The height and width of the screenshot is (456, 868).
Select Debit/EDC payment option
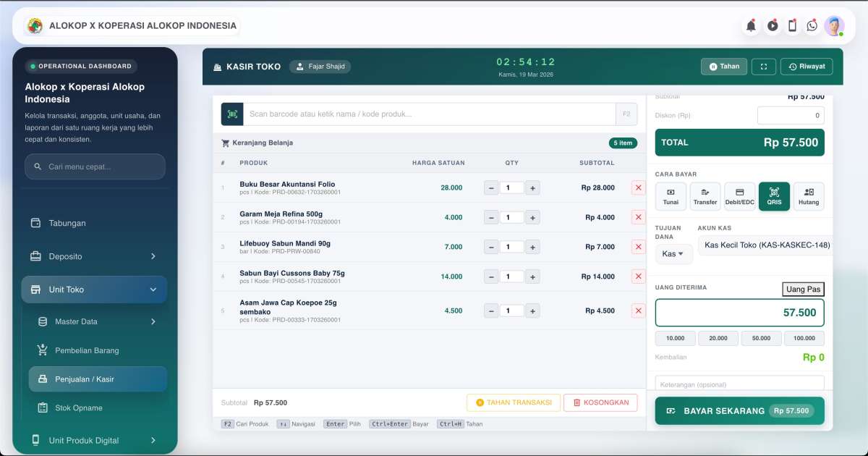(x=739, y=196)
